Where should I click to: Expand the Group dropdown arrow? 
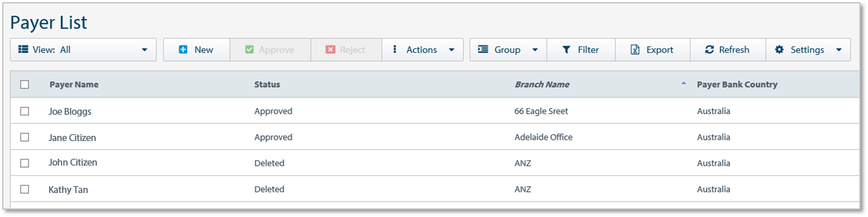535,50
